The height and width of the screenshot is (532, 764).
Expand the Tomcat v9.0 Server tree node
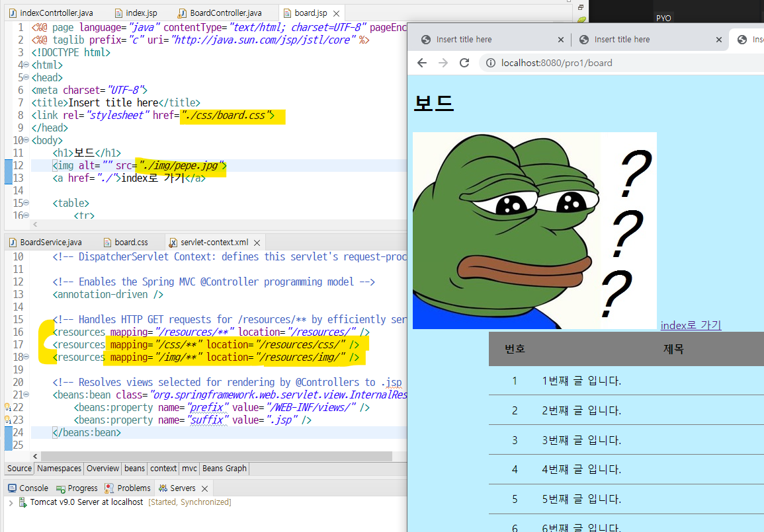pyautogui.click(x=11, y=503)
